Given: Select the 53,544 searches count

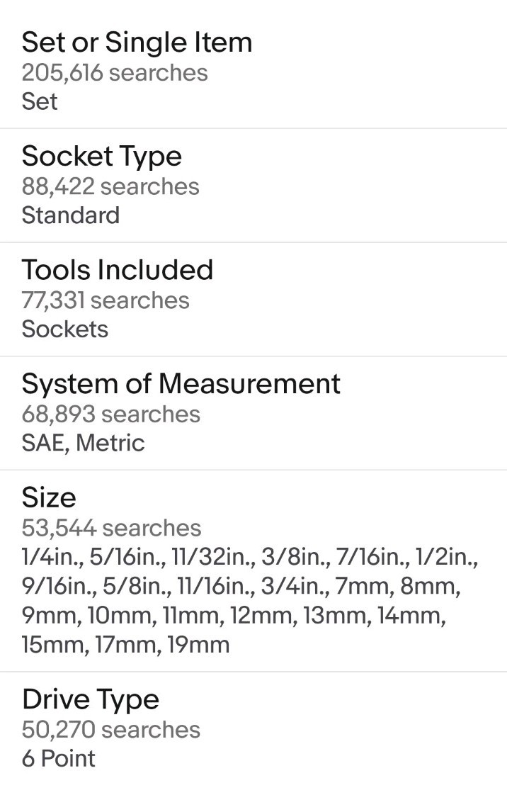Looking at the screenshot, I should 112,528.
